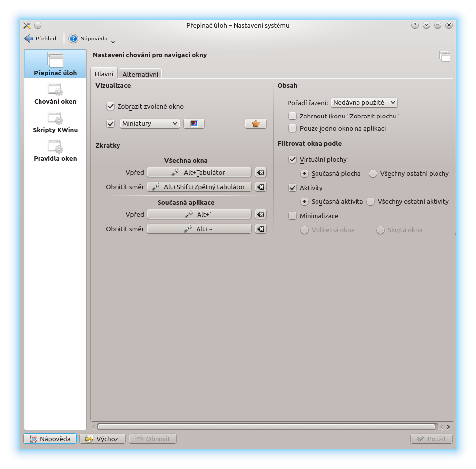Screen dimensions: 476x469
Task: Toggle the checkbox next to Miniatury
Action: (x=110, y=123)
